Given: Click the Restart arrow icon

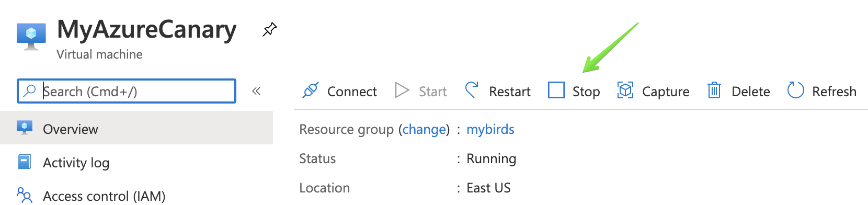Looking at the screenshot, I should click(472, 90).
